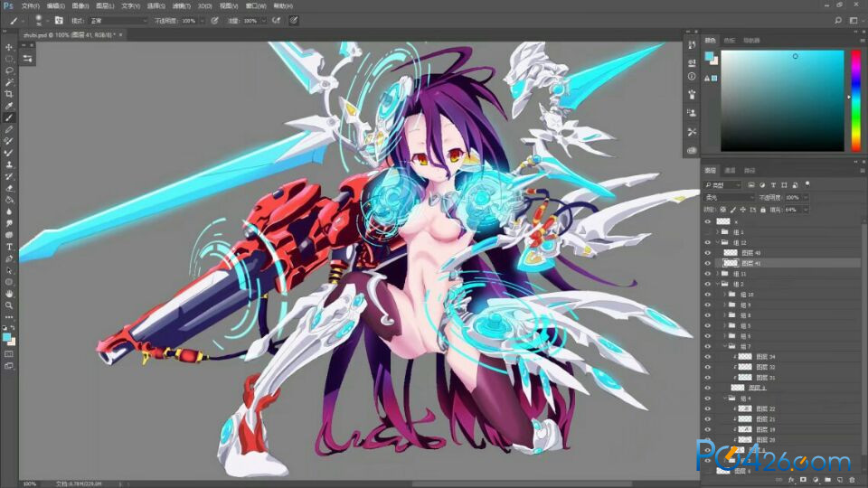Viewport: 868px width, 488px height.
Task: Open brush preset picker dropdown arrow
Action: click(x=48, y=21)
